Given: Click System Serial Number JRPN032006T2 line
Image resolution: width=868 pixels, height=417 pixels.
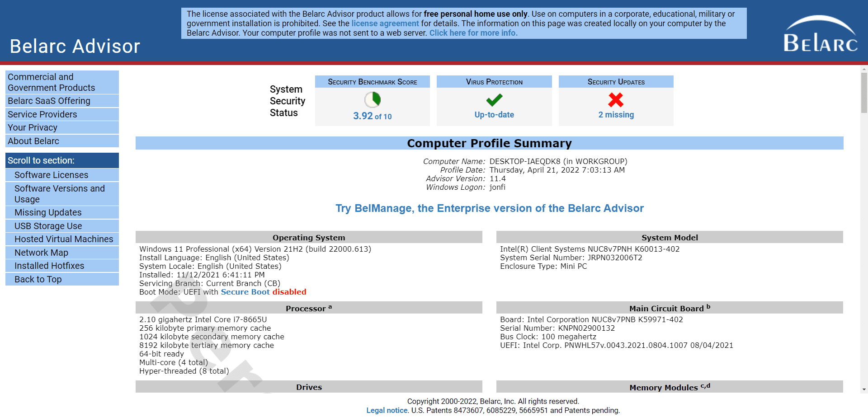Looking at the screenshot, I should (571, 258).
